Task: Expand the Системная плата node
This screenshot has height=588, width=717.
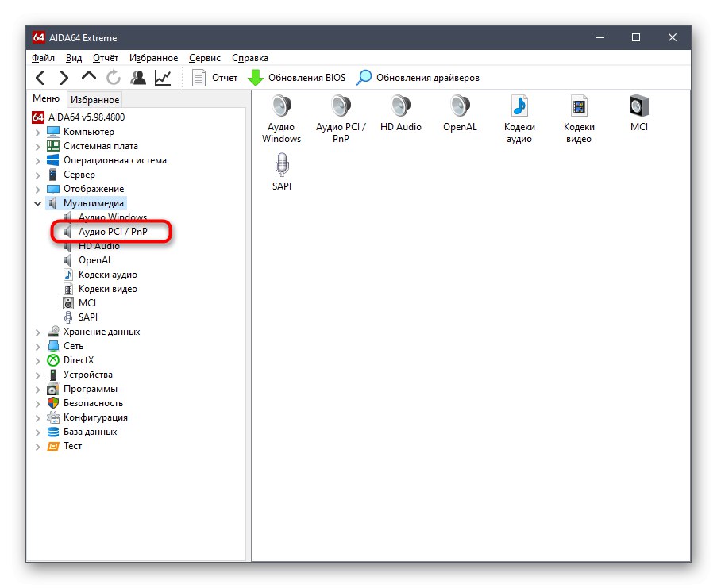Action: tap(37, 147)
